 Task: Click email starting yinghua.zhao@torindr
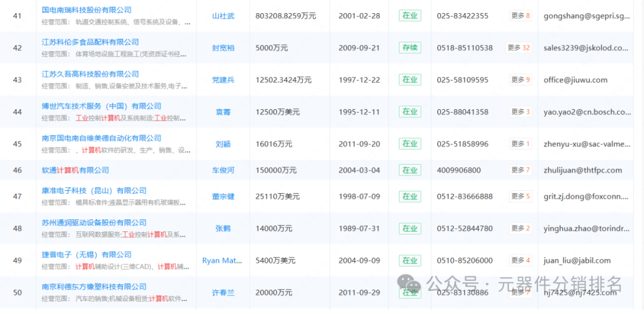pos(587,228)
